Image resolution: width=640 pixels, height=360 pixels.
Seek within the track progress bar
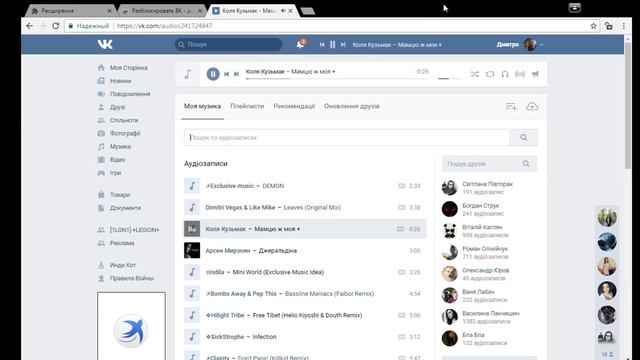(337, 78)
